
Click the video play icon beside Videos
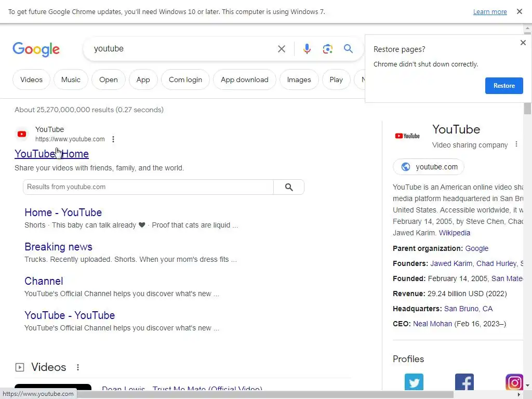click(x=20, y=367)
